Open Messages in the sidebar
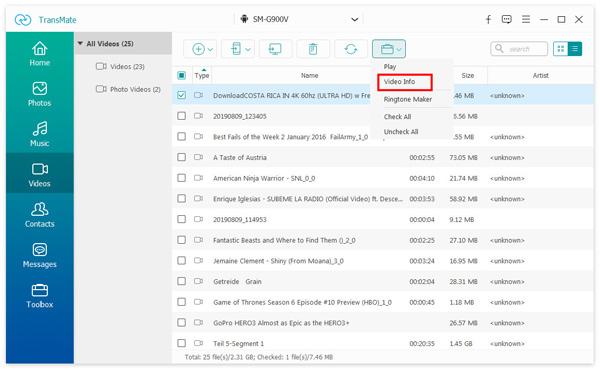600x370 pixels. (x=39, y=256)
